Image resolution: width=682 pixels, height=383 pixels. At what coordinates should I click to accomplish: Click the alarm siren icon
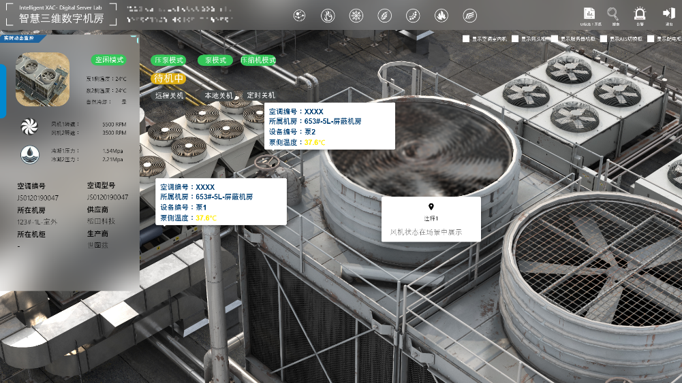click(x=639, y=14)
